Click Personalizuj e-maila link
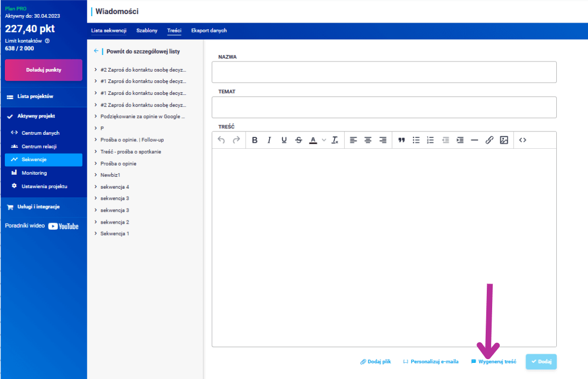The image size is (588, 379). click(431, 362)
